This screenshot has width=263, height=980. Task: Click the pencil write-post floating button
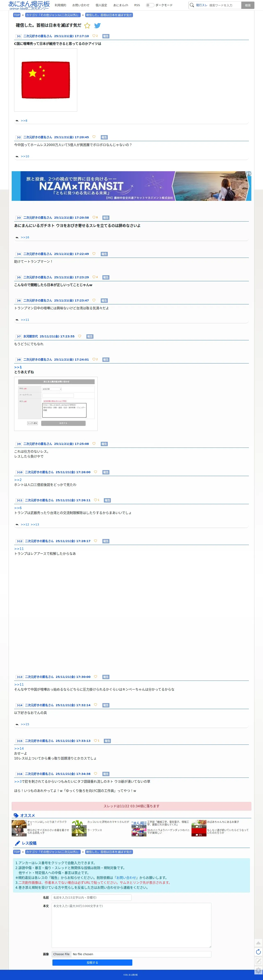click(x=258, y=961)
